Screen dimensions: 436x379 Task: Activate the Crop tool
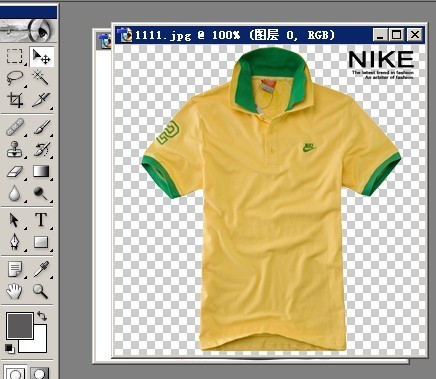coord(15,100)
